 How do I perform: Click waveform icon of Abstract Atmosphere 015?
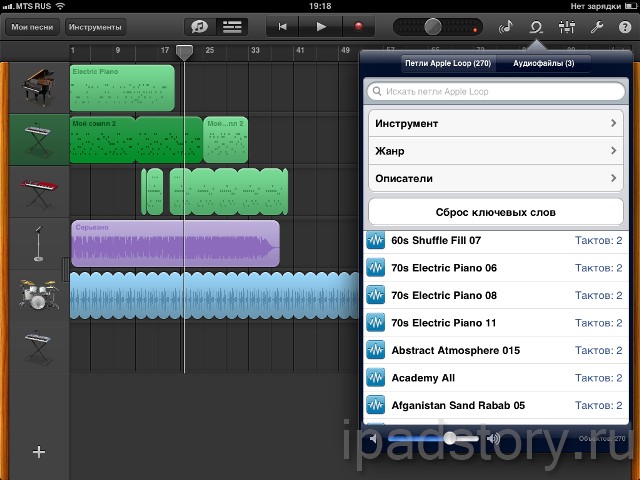375,350
